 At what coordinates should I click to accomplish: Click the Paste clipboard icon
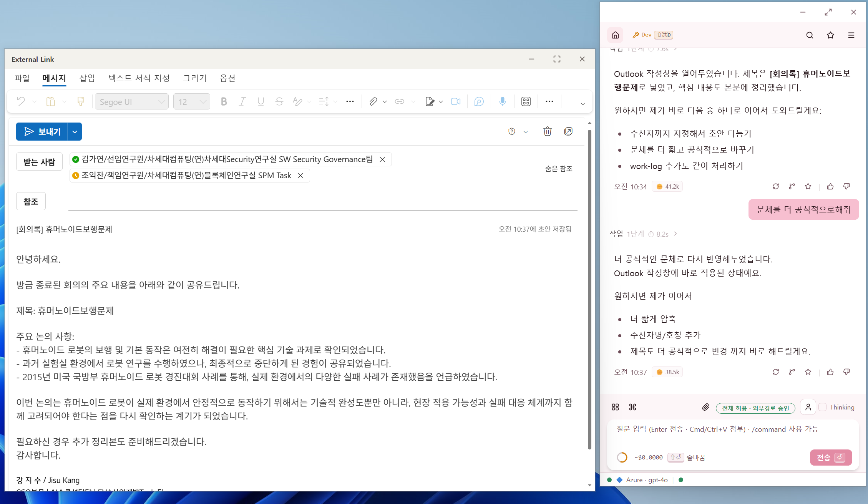50,101
